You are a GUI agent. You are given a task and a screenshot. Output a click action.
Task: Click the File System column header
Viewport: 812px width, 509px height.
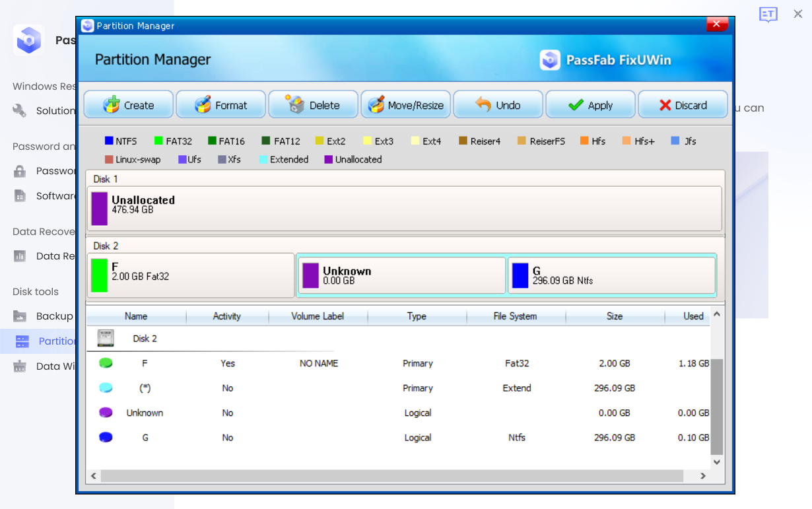[x=516, y=316]
